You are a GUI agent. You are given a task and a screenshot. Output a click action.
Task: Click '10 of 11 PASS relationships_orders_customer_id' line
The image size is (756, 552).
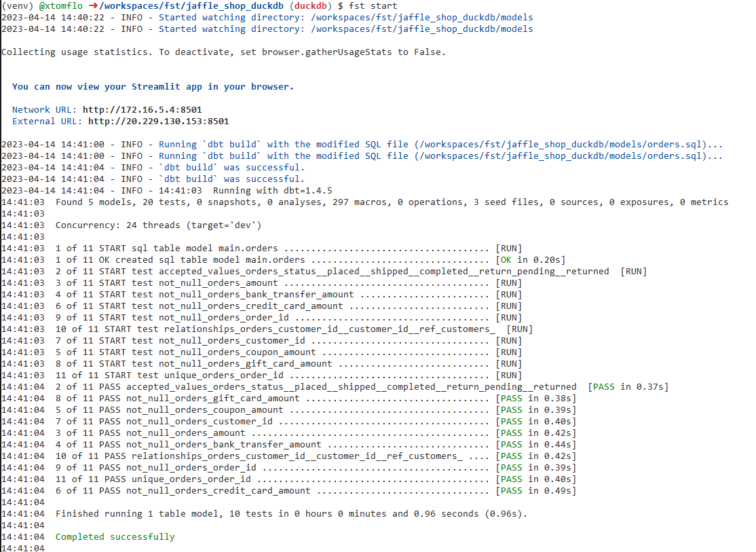click(x=259, y=456)
